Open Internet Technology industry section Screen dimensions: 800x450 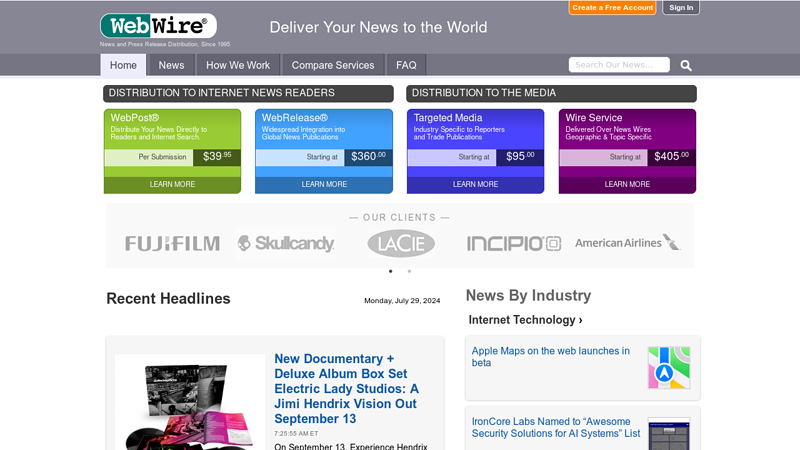526,320
